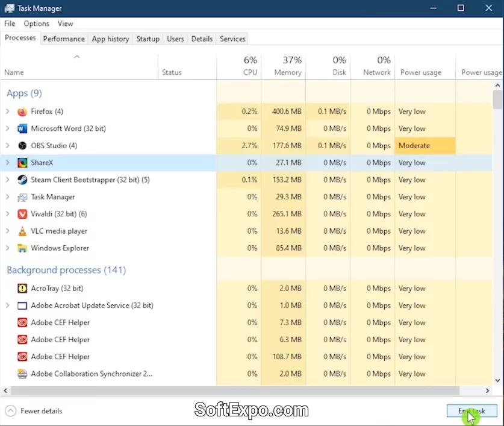Select the OBS Studio icon
Screen dimensions: 504x426
[23, 145]
